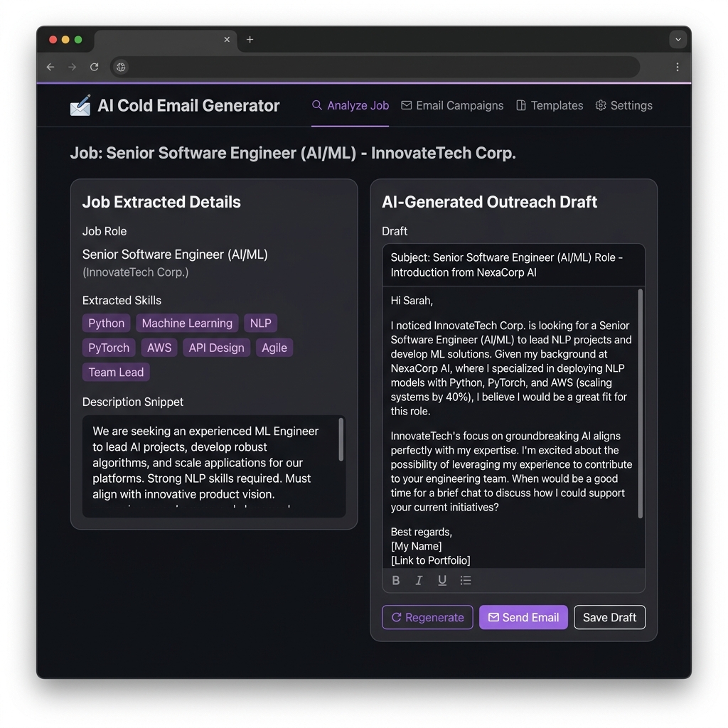Open the Templates tab
The height and width of the screenshot is (728, 728).
pos(550,105)
